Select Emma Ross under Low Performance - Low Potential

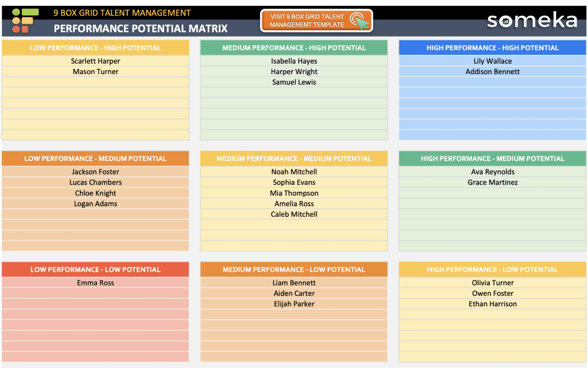(x=96, y=283)
